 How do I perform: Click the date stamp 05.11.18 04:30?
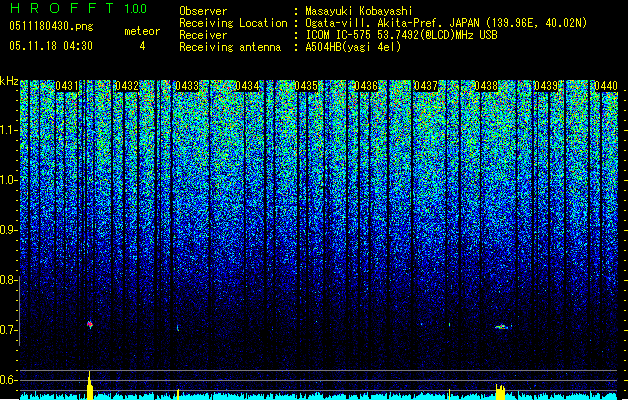point(51,46)
